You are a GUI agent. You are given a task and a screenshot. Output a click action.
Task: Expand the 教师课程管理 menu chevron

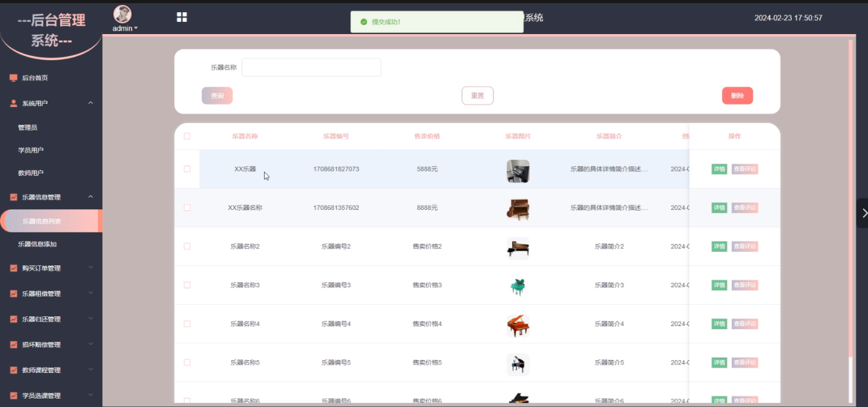click(91, 369)
